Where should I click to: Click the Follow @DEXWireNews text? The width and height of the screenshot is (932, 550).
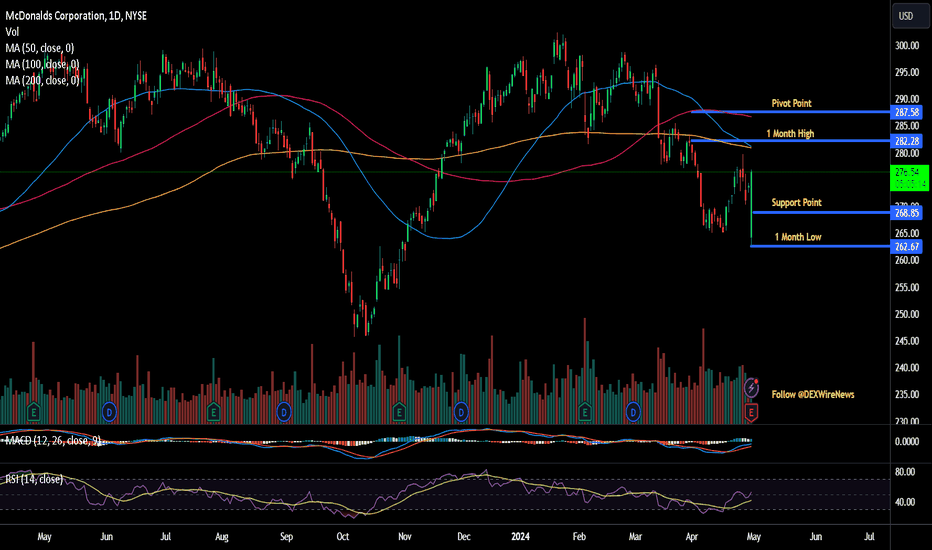(x=813, y=395)
